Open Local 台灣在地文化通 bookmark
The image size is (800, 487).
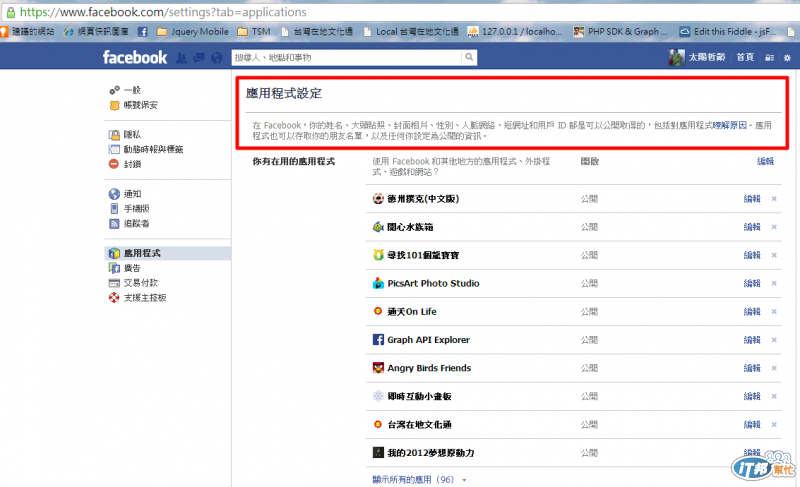(411, 32)
